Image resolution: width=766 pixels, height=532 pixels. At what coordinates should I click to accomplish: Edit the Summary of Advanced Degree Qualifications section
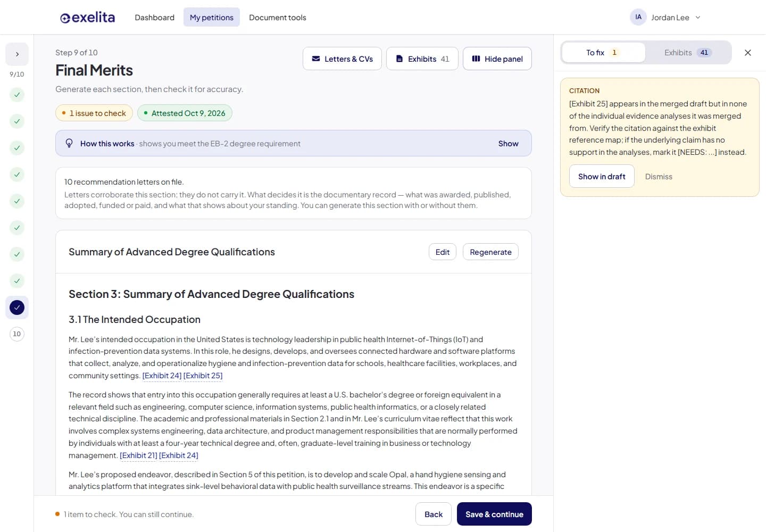point(443,252)
